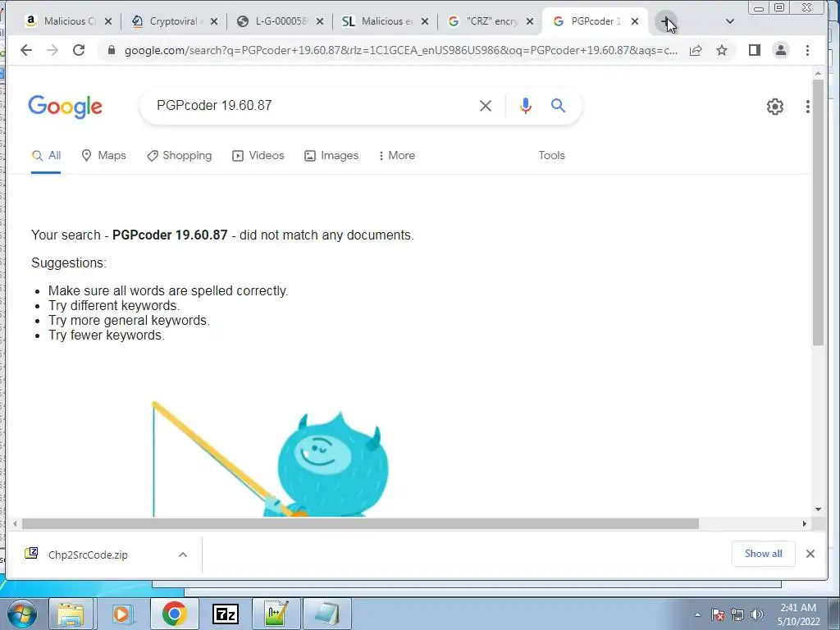Click the scroll right arrow

click(x=804, y=524)
